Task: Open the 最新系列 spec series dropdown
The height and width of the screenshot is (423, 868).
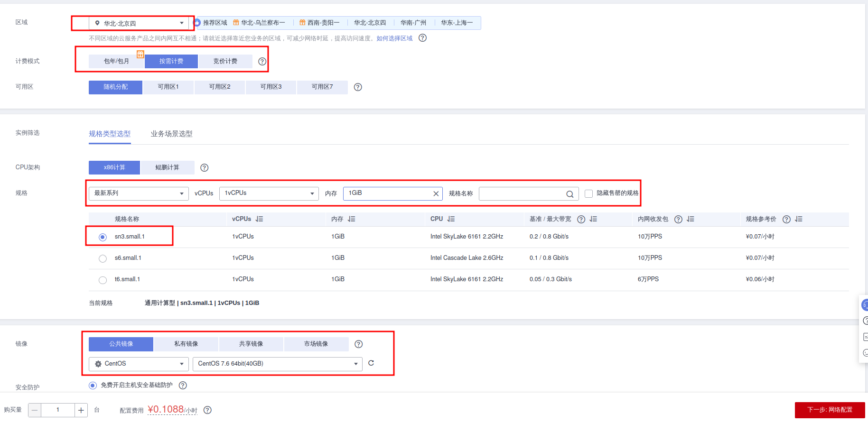Action: 139,193
